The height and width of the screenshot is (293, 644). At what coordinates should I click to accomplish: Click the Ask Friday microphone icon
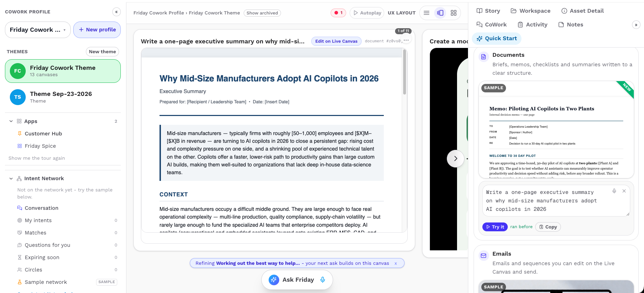point(323,280)
